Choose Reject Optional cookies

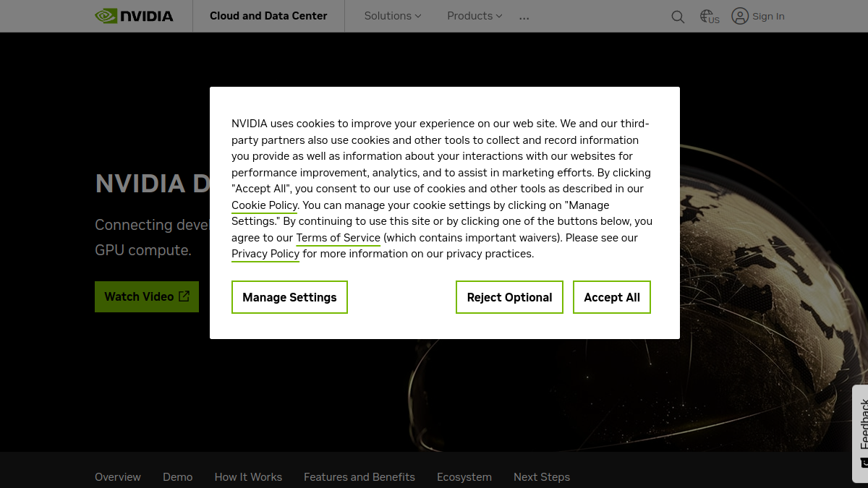(x=509, y=297)
